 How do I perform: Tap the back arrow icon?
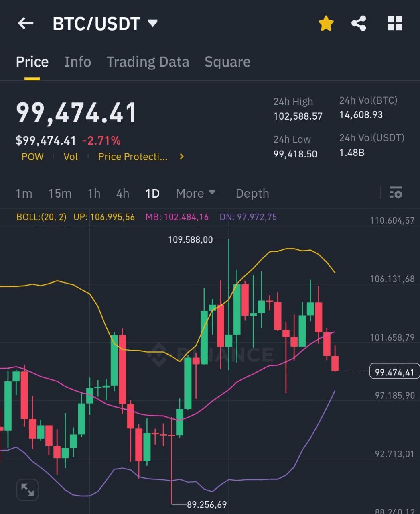[25, 23]
